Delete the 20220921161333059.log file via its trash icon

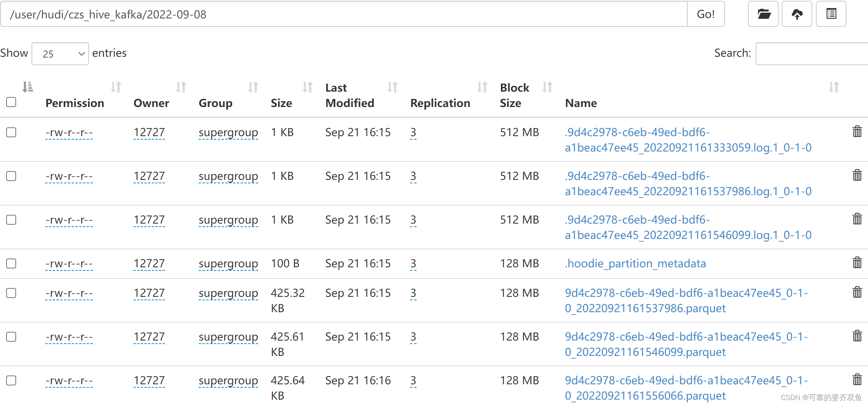point(857,132)
